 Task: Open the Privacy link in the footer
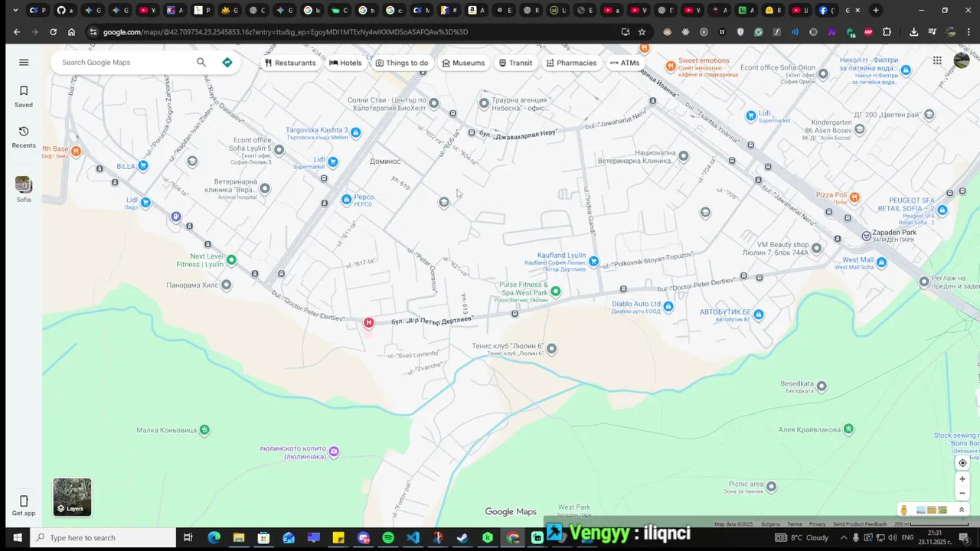pos(818,524)
